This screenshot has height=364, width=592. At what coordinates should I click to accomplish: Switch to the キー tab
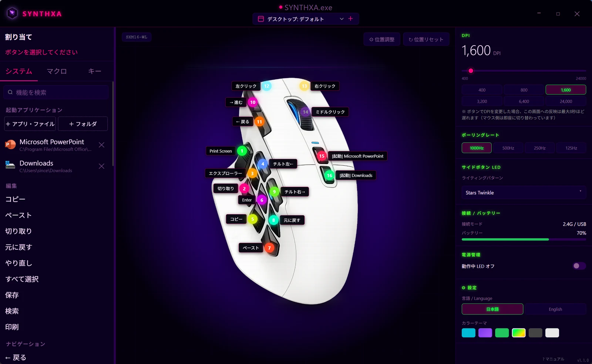[95, 71]
